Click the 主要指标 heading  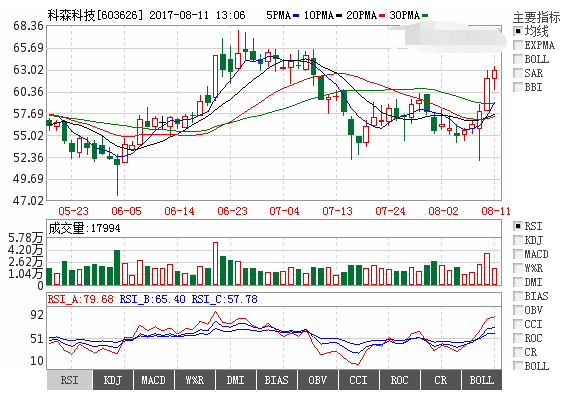pyautogui.click(x=536, y=17)
